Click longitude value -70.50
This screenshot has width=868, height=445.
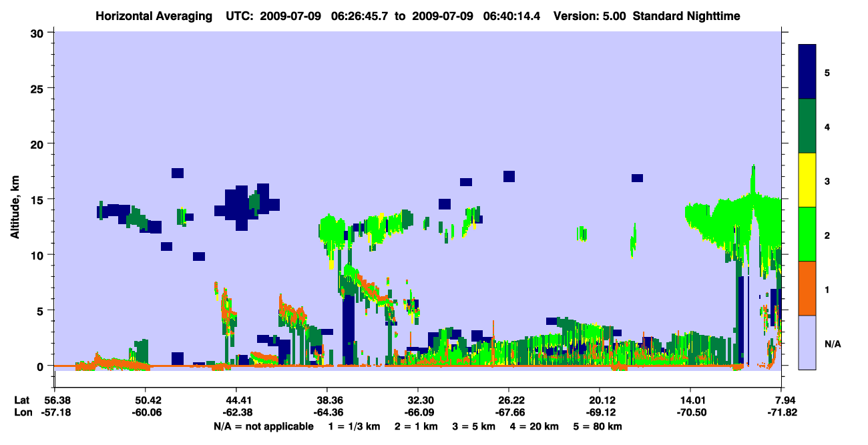(x=690, y=413)
